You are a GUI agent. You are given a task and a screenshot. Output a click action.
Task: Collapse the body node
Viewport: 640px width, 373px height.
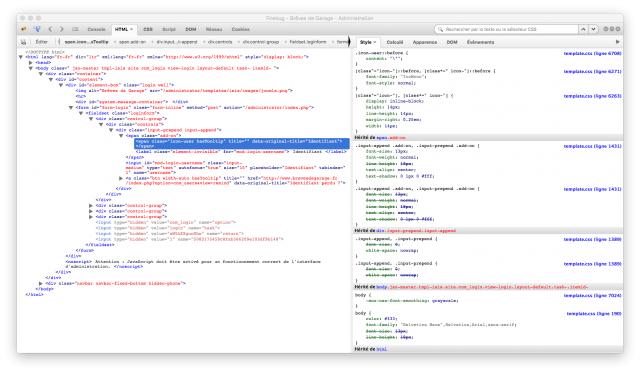pyautogui.click(x=31, y=68)
